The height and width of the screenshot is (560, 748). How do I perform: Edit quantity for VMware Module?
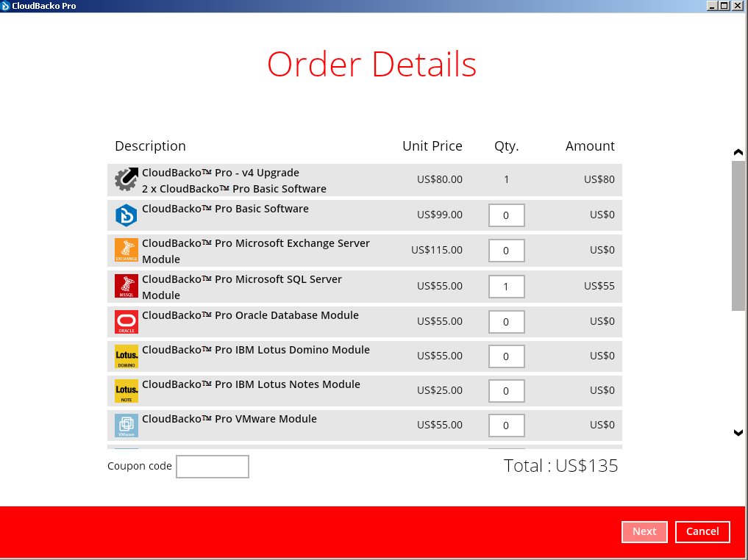(x=507, y=425)
